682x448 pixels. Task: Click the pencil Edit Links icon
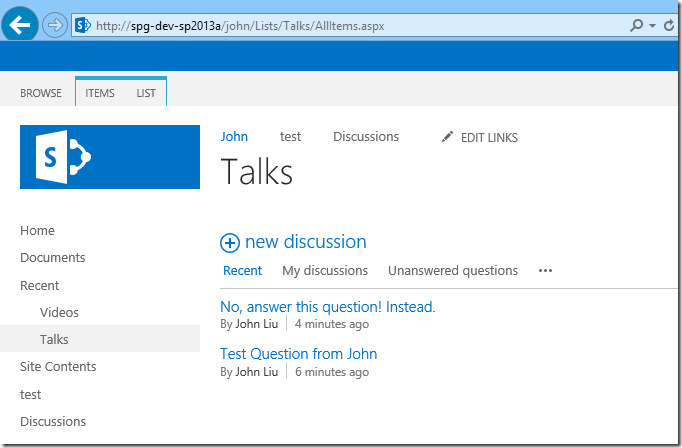coord(447,137)
